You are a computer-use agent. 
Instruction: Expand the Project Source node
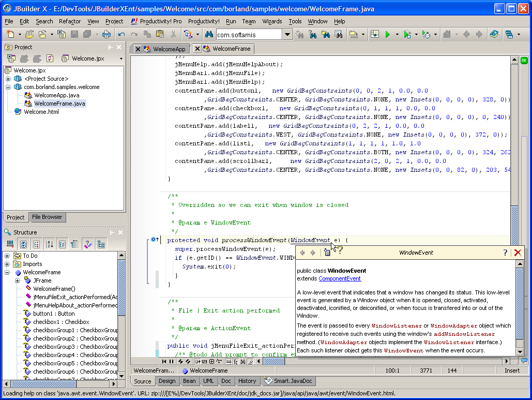[x=8, y=79]
